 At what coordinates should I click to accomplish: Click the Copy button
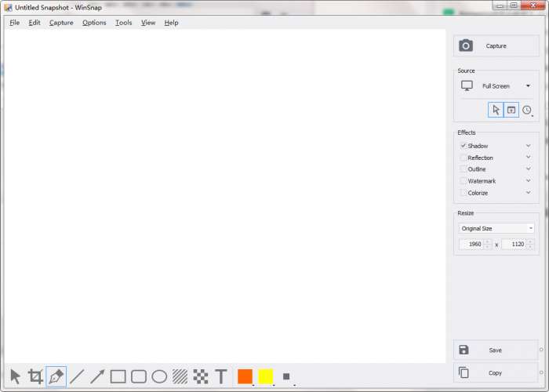point(496,372)
